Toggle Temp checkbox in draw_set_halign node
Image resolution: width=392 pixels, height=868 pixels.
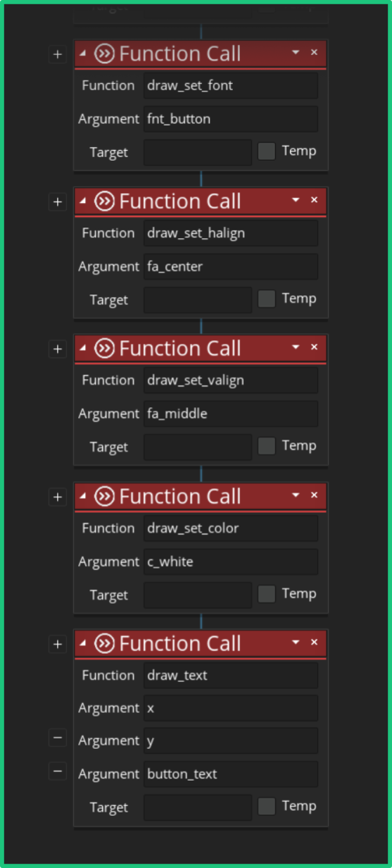pyautogui.click(x=267, y=299)
